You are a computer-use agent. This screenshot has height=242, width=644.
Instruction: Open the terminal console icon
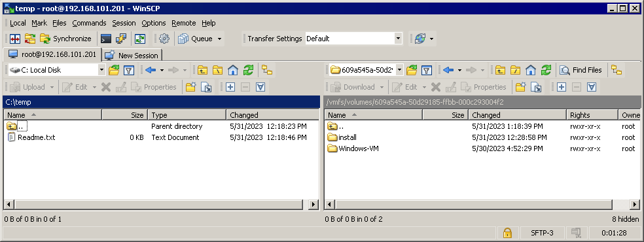tap(106, 39)
